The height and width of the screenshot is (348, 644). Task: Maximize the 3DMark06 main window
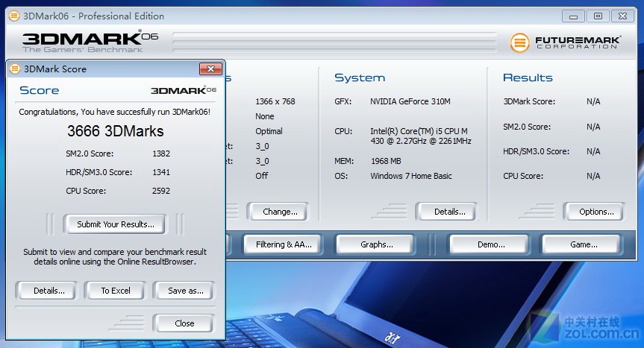[598, 16]
